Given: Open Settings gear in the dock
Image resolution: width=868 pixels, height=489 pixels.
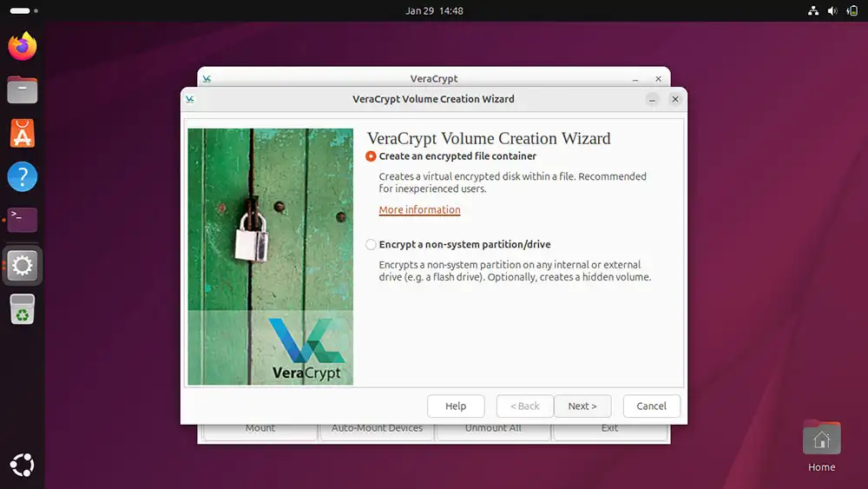Looking at the screenshot, I should pyautogui.click(x=23, y=265).
